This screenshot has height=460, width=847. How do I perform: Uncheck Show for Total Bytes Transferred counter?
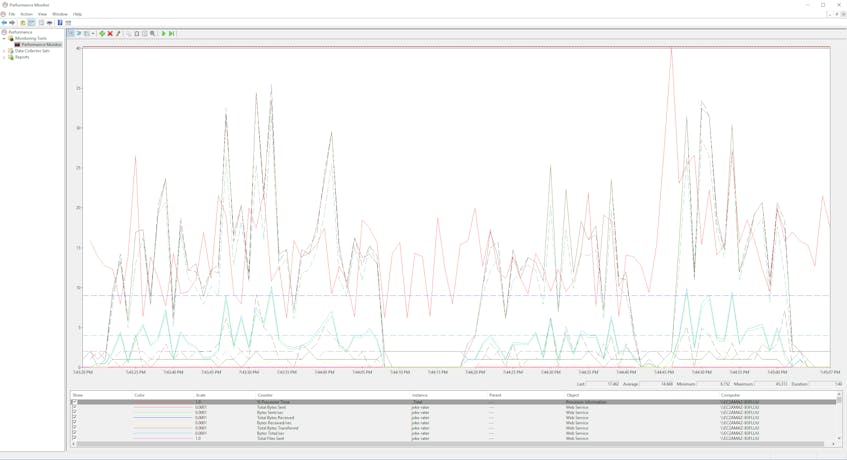75,428
